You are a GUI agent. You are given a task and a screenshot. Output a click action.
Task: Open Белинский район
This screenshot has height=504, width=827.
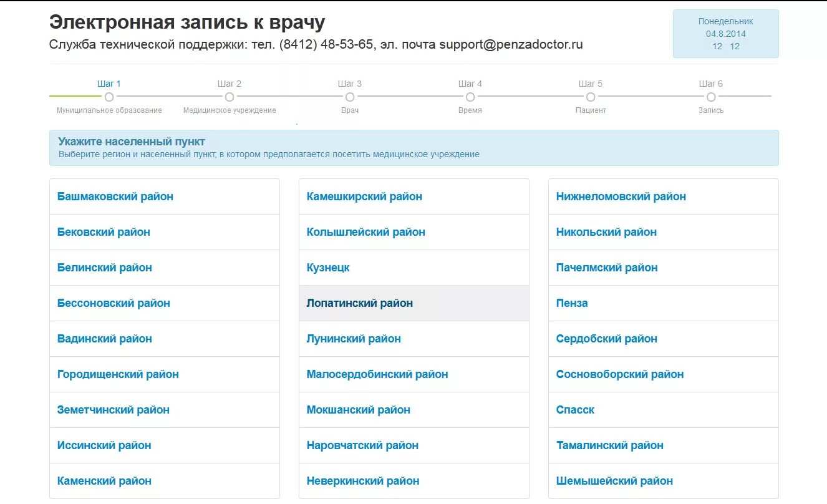point(165,268)
